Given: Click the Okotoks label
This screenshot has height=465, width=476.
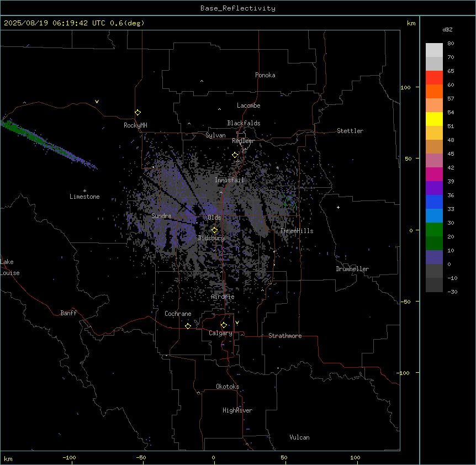Looking at the screenshot, I should [x=228, y=387].
